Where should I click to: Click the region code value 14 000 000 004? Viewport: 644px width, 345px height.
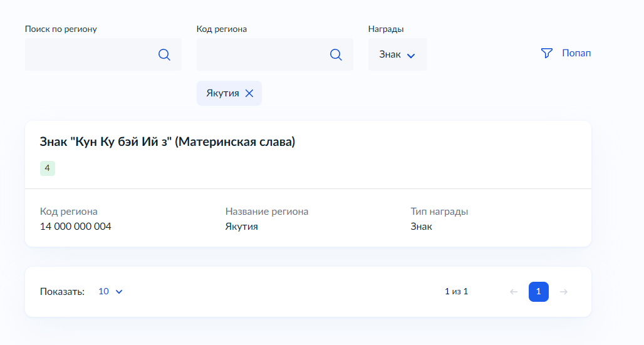click(76, 227)
